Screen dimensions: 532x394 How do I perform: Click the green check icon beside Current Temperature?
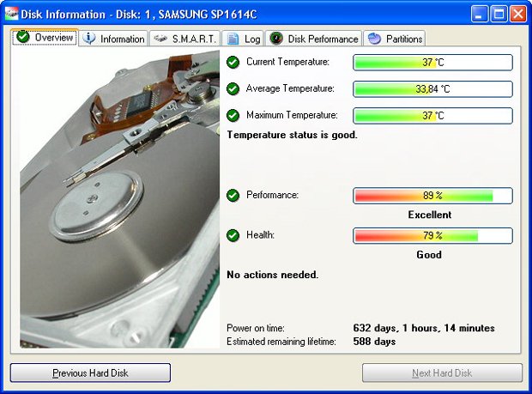coord(233,62)
